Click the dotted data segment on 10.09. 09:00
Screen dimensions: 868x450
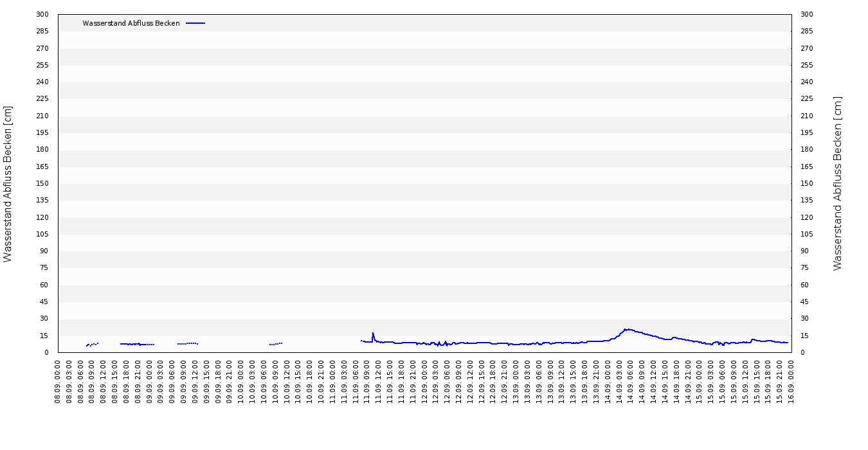pos(276,344)
